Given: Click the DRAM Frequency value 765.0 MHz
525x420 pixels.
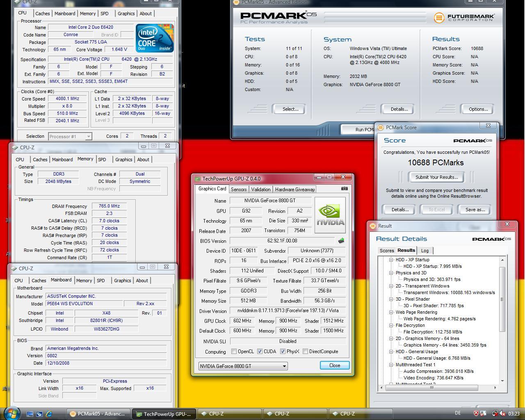Looking at the screenshot, I should point(109,206).
